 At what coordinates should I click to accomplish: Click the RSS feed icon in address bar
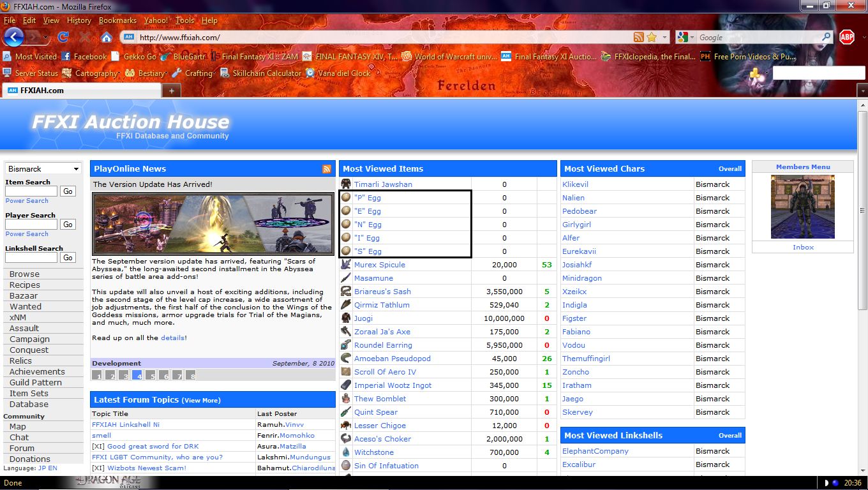pos(638,38)
